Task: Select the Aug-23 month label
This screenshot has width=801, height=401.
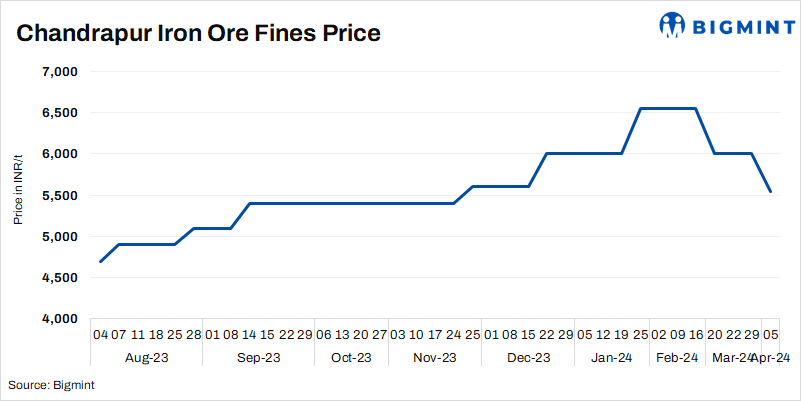Action: pyautogui.click(x=145, y=357)
